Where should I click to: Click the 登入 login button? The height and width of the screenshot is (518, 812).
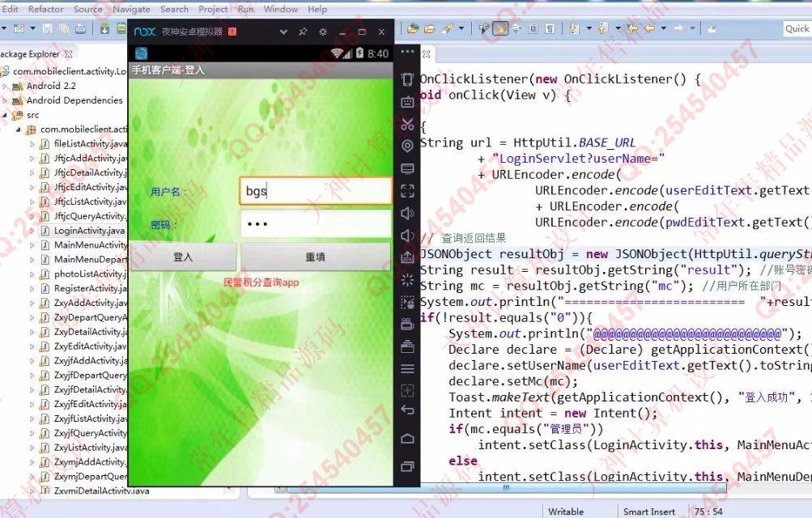[183, 257]
